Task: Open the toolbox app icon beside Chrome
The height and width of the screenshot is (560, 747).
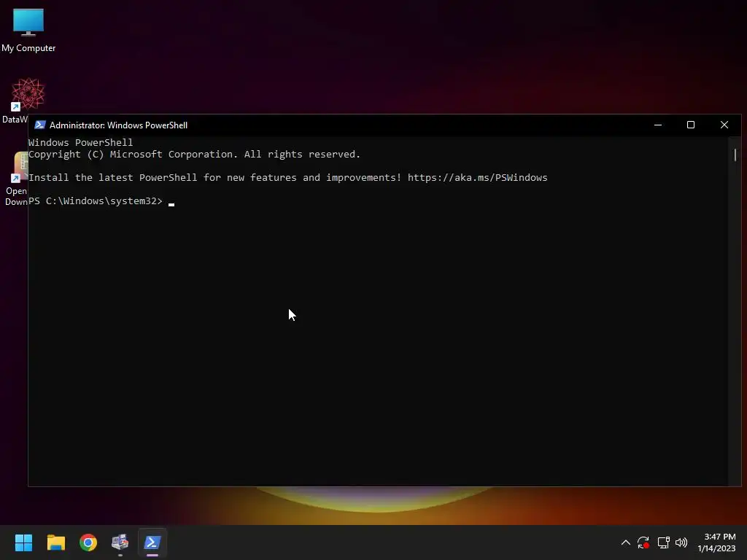Action: pyautogui.click(x=120, y=542)
